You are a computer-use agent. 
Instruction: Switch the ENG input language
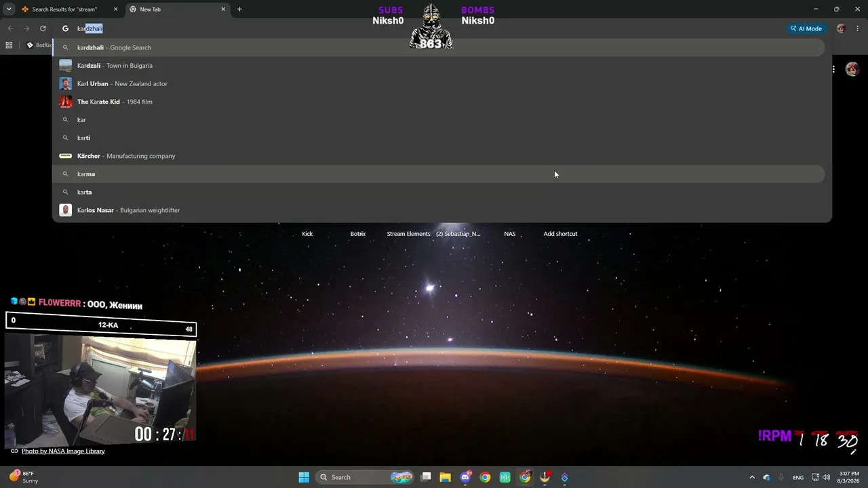tap(798, 477)
